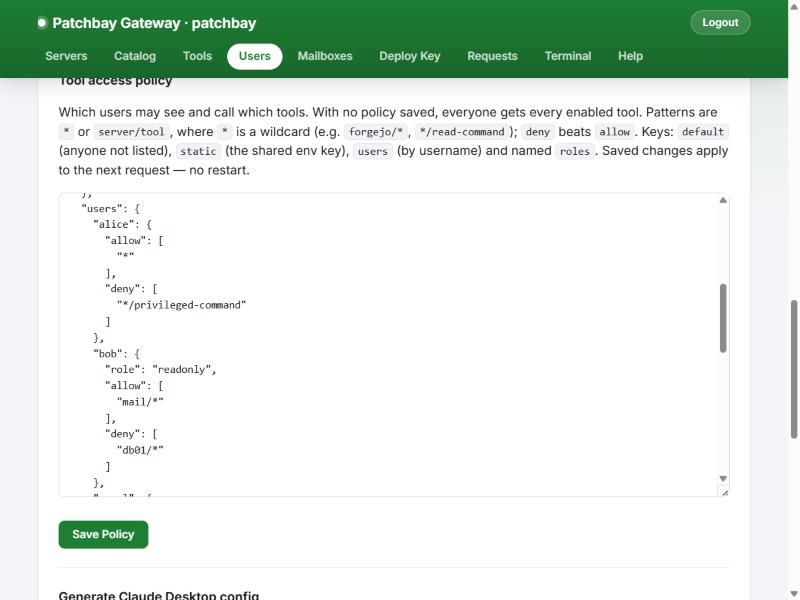Screen dimensions: 800x600
Task: Click the "role": "readonly" line
Action: click(161, 369)
